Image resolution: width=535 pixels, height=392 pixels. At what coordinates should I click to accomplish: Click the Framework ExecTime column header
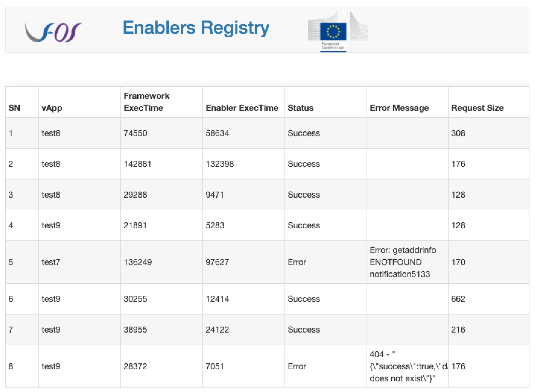[146, 102]
